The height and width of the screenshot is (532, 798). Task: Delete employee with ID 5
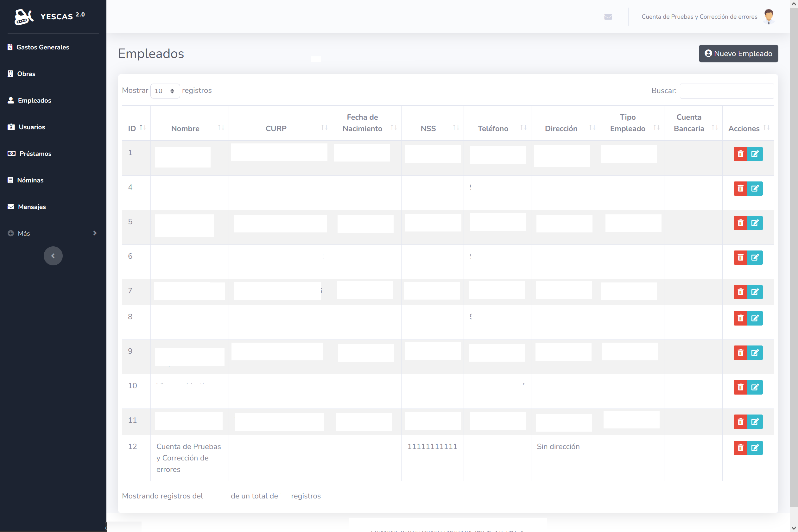coord(741,223)
